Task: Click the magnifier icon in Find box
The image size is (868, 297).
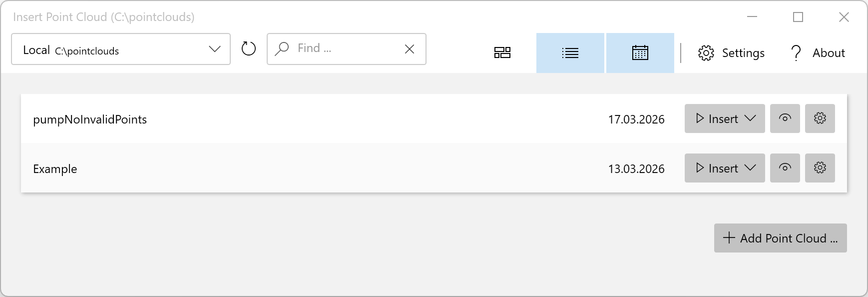Action: (x=282, y=48)
